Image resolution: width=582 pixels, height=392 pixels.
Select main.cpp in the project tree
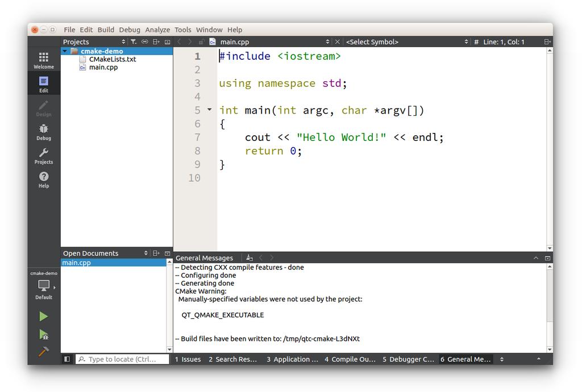point(103,67)
